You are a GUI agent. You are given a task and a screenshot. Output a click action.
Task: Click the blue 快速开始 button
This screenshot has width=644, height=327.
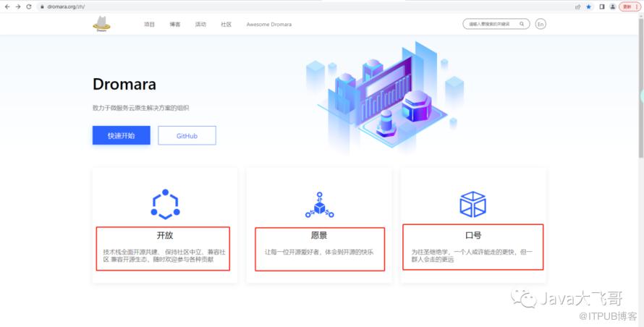pos(121,135)
